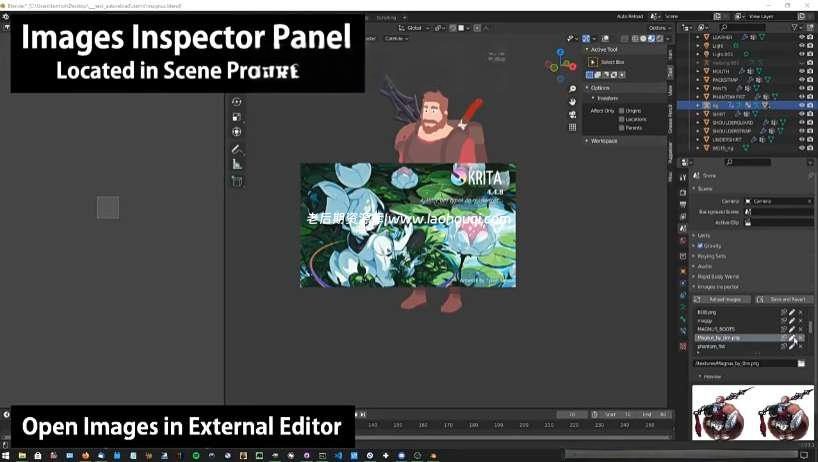Viewport: 818px width, 462px height.
Task: Click the Reload Images button
Action: click(x=722, y=300)
